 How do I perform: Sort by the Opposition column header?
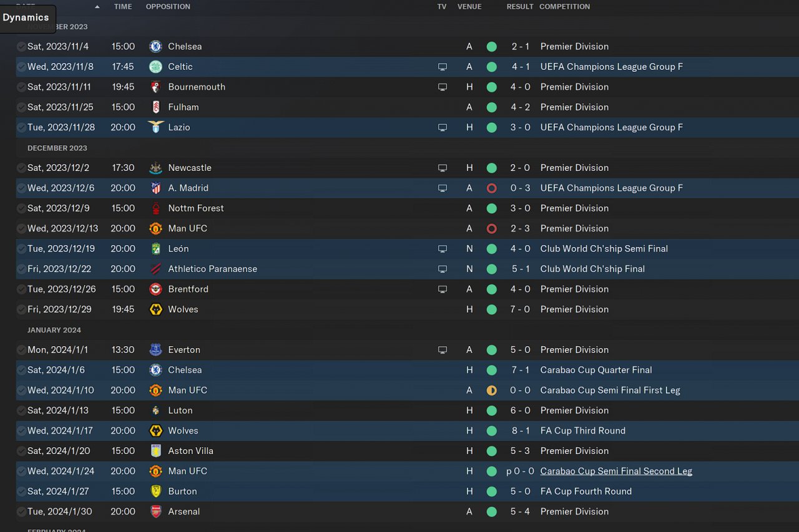168,6
